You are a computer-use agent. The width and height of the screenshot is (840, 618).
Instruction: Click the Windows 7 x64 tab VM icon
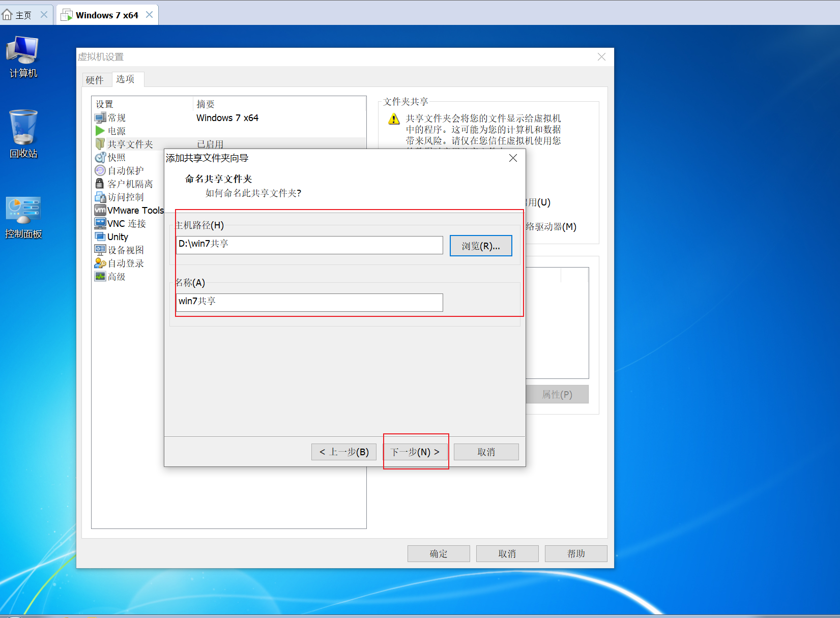[67, 15]
